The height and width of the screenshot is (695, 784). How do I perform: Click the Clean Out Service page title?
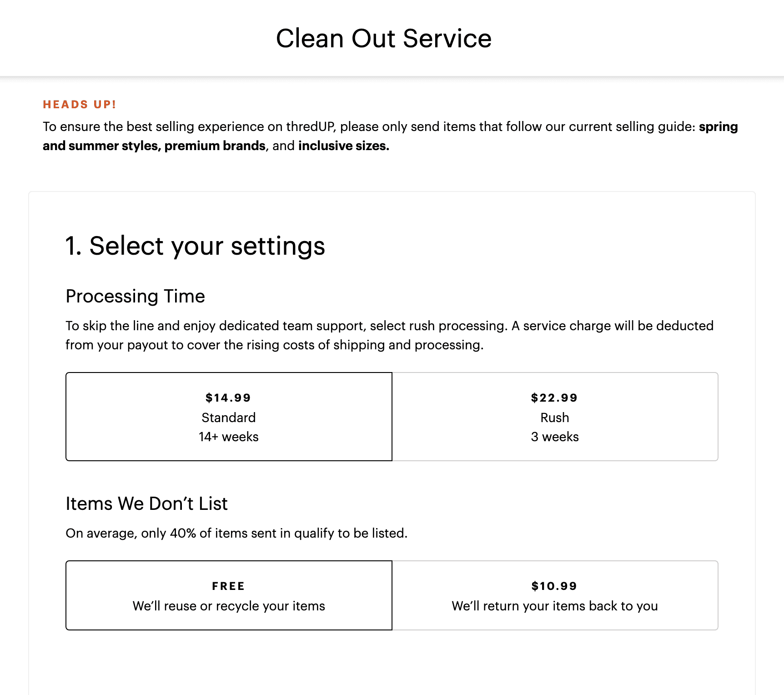coord(384,38)
